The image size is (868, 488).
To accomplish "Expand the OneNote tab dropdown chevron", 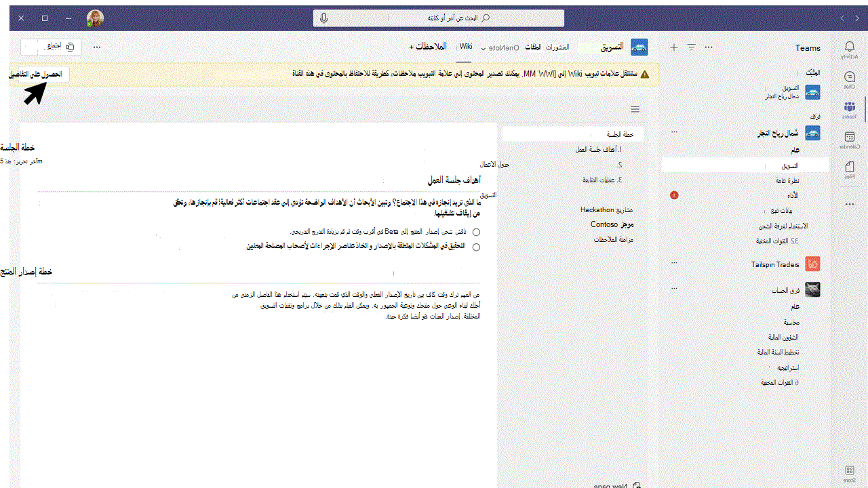I will [484, 48].
